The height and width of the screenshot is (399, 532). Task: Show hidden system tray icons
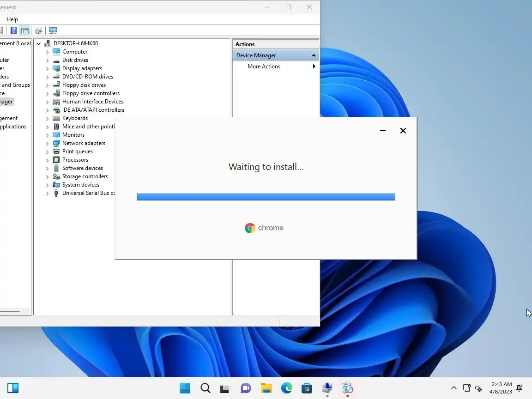coord(453,388)
